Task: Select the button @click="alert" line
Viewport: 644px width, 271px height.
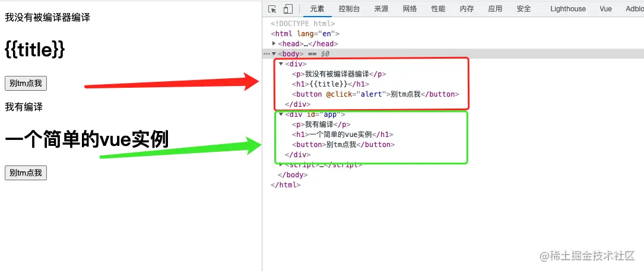Action: 375,94
